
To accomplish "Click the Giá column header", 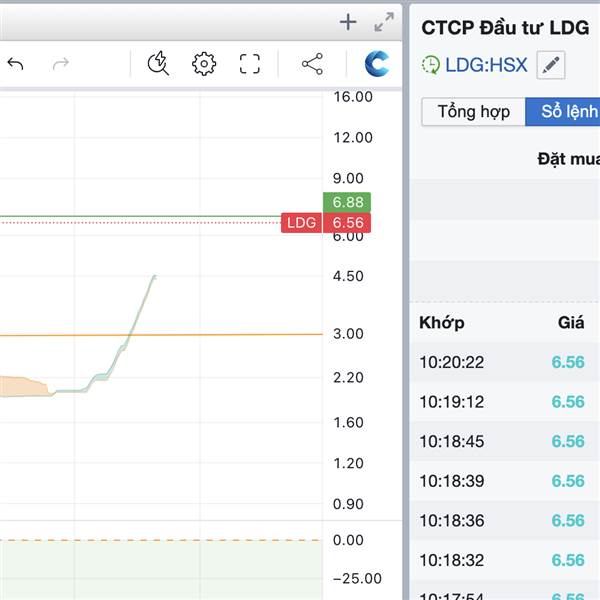I will click(x=571, y=323).
